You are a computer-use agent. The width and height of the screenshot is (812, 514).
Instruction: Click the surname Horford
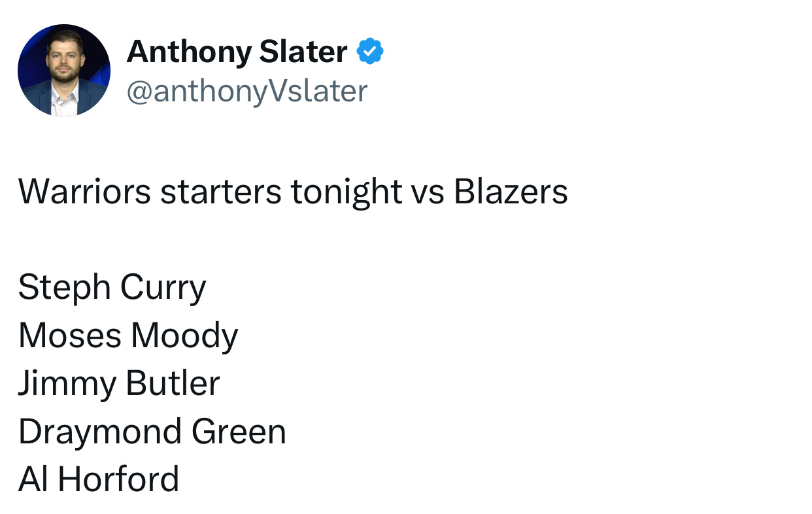118,479
